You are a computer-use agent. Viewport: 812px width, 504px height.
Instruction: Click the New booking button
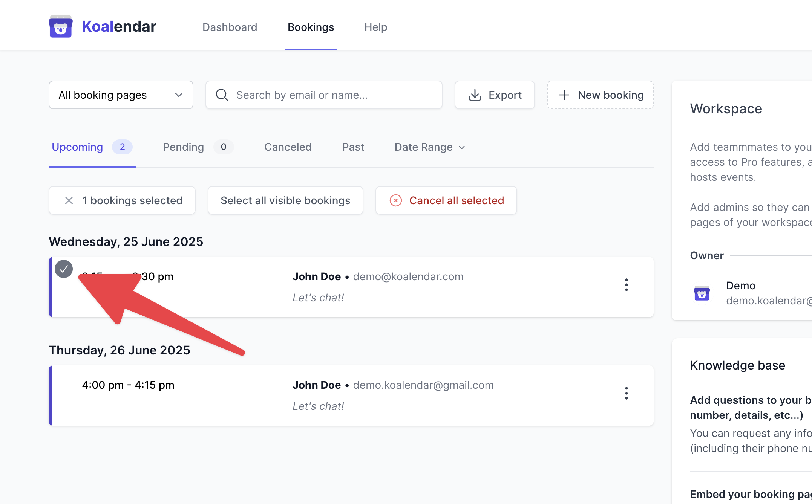click(x=600, y=95)
